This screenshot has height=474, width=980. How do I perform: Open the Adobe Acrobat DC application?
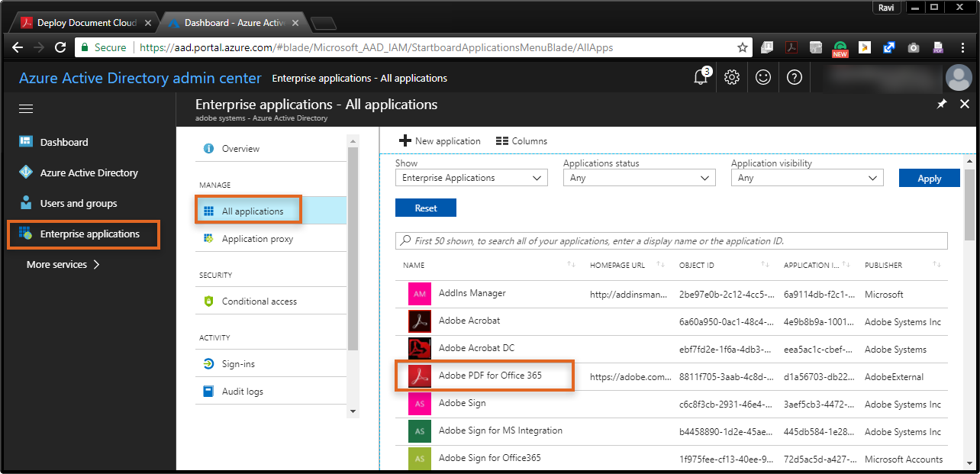click(477, 348)
